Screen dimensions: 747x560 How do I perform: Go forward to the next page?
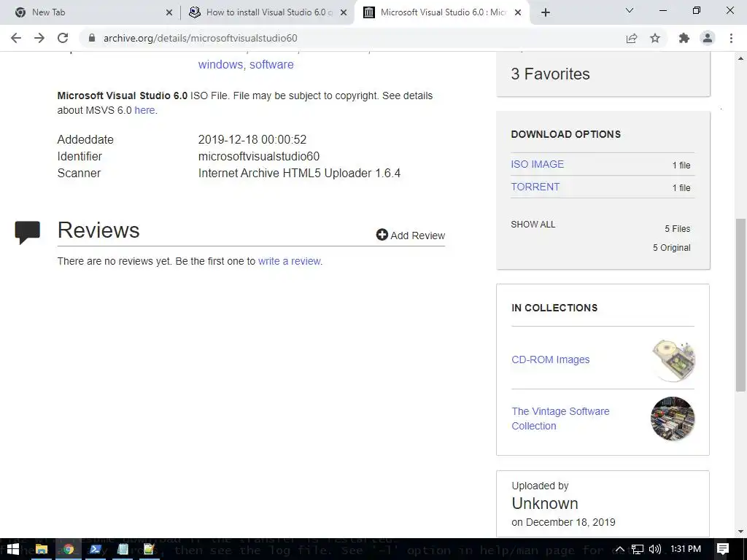click(x=39, y=38)
